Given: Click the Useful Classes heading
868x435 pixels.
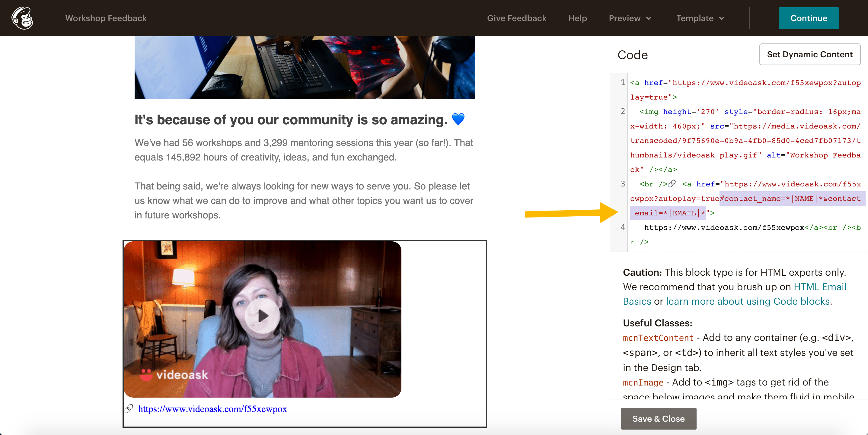Looking at the screenshot, I should tap(657, 323).
